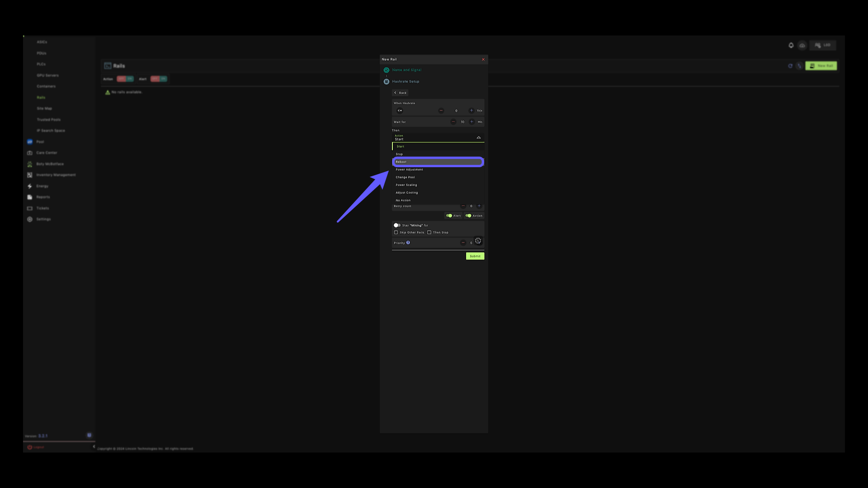Increase the Retry count
Image resolution: width=868 pixels, height=488 pixels.
pyautogui.click(x=479, y=206)
